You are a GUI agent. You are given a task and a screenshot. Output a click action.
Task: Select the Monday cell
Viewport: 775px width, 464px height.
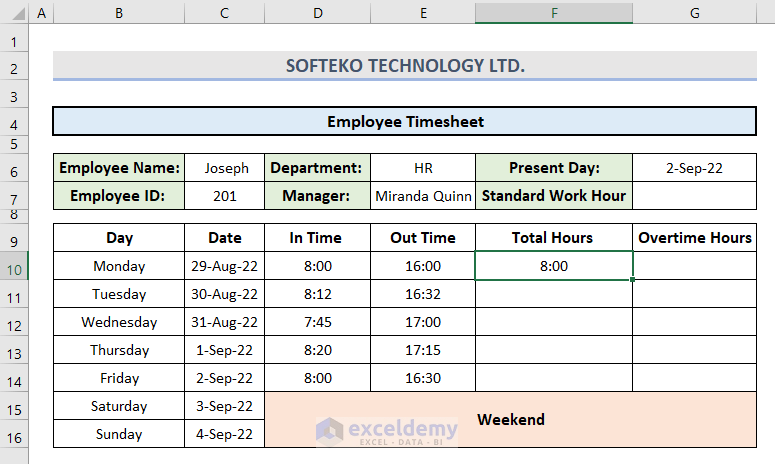coord(119,266)
